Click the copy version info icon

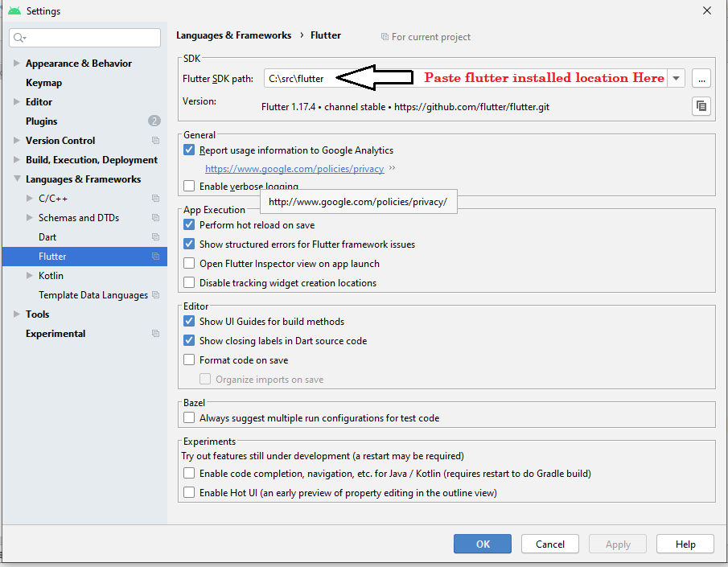(x=701, y=106)
